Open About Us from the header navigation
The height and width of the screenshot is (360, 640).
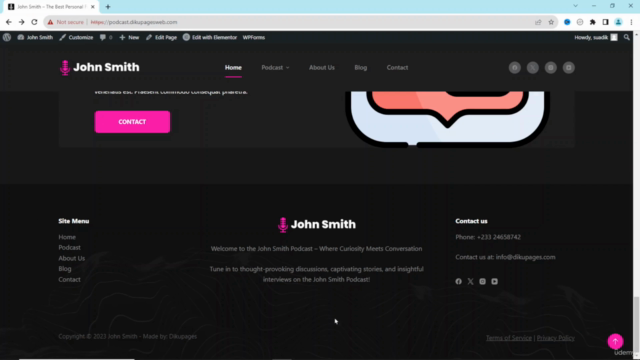322,67
